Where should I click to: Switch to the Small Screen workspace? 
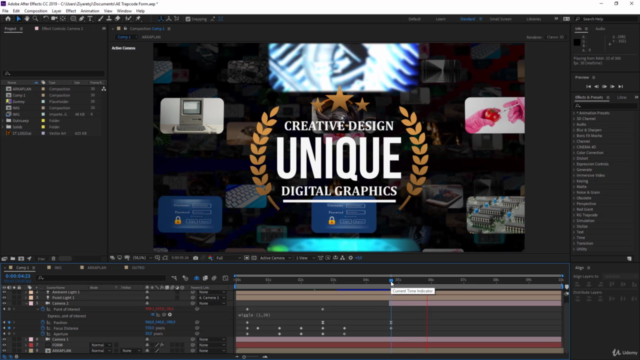[x=500, y=19]
